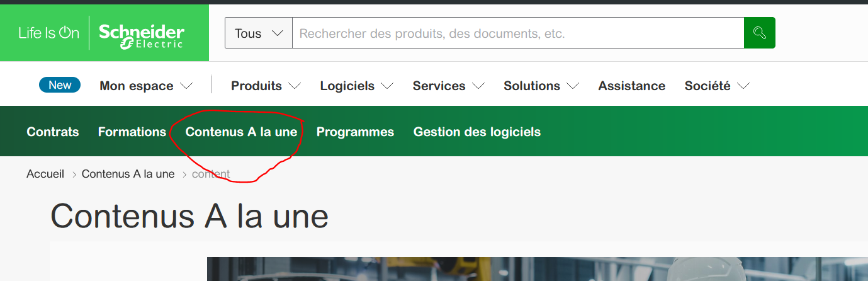Click Contenus A la une breadcrumb link
Screen dimensions: 868x281
pos(128,174)
